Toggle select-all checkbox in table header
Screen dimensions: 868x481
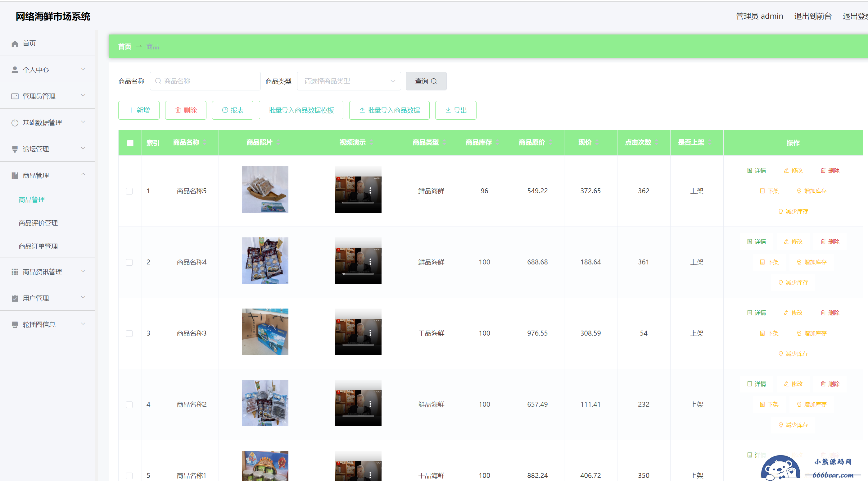tap(130, 143)
